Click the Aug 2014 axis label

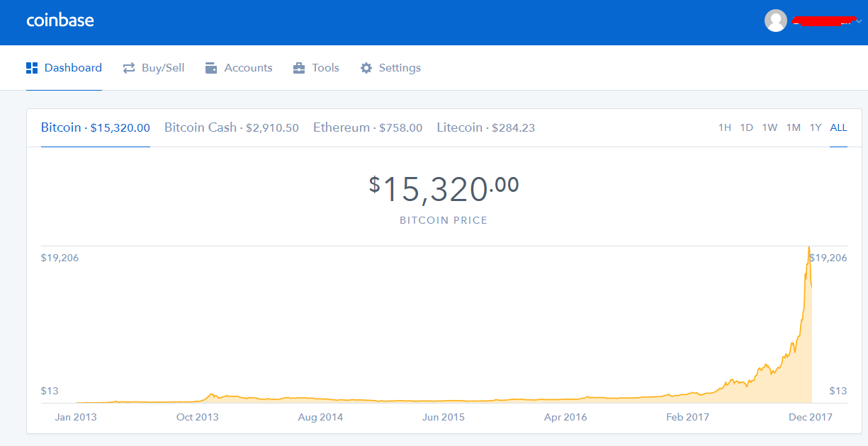[x=320, y=417]
